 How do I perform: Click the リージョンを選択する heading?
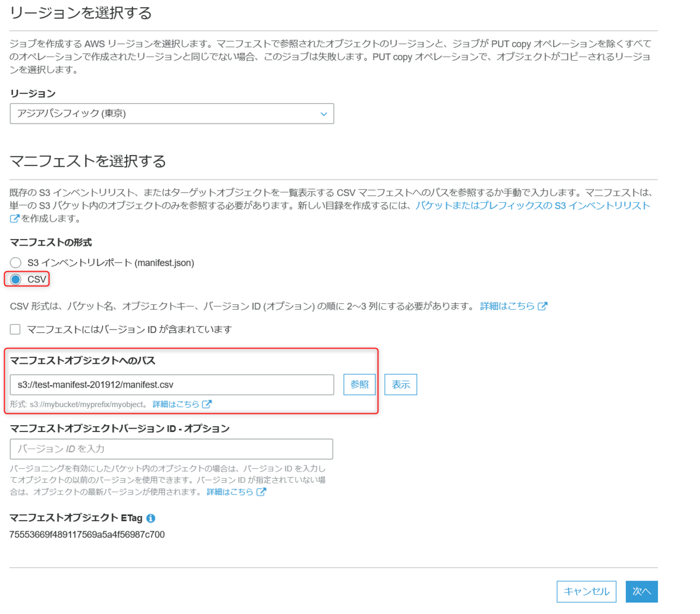coord(81,13)
